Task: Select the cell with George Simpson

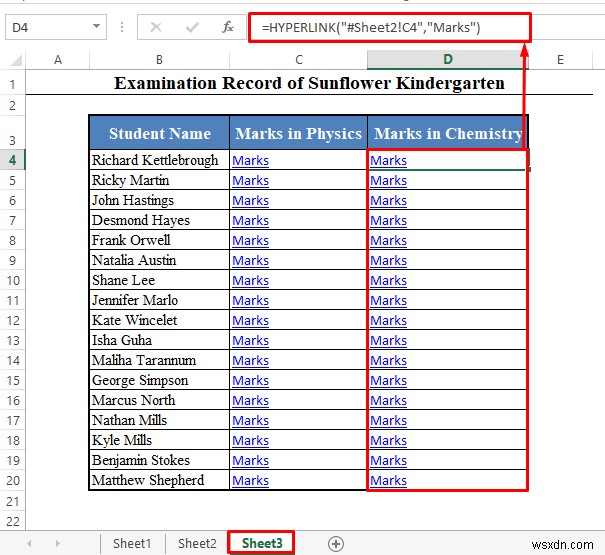Action: (159, 381)
